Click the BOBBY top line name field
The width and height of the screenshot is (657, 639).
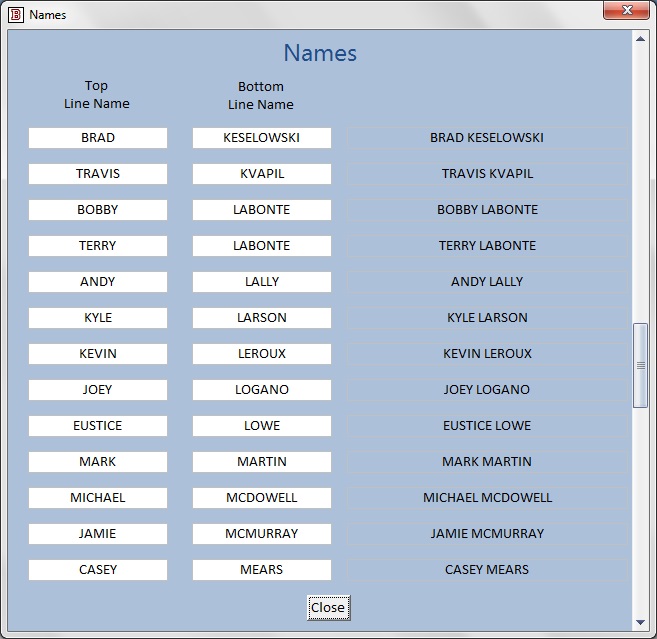click(x=98, y=210)
